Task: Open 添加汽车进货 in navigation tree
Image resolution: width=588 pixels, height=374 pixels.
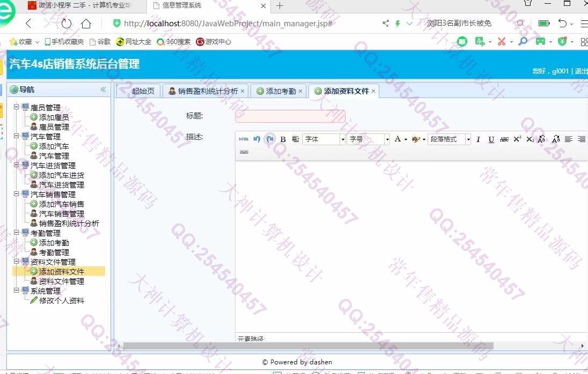Action: (x=62, y=175)
